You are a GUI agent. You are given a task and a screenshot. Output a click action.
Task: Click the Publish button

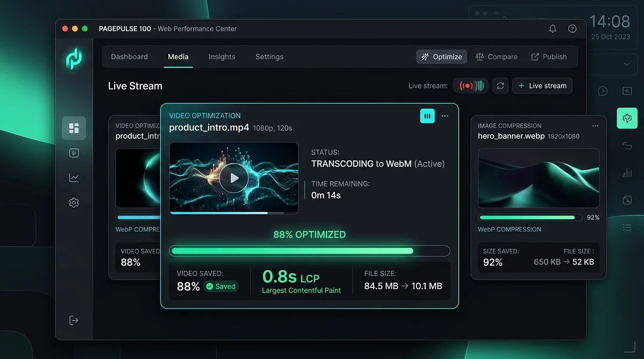click(x=549, y=57)
